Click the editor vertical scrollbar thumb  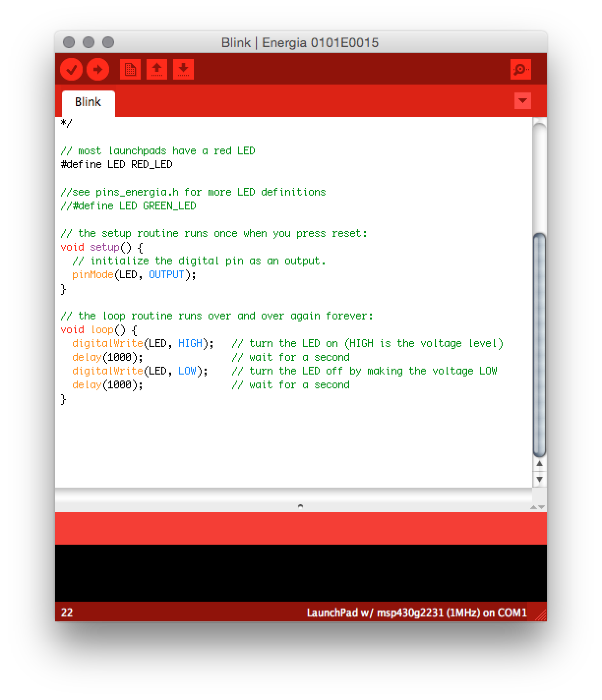[540, 345]
